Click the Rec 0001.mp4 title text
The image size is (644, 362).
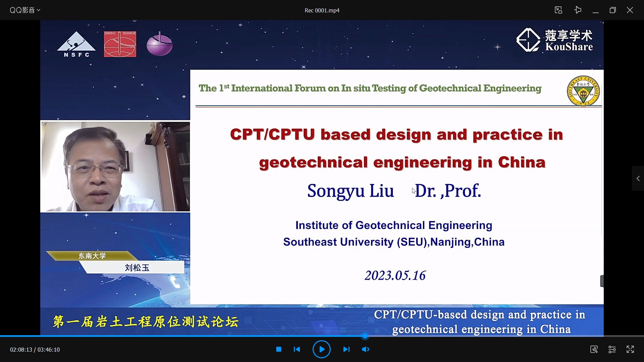(322, 10)
